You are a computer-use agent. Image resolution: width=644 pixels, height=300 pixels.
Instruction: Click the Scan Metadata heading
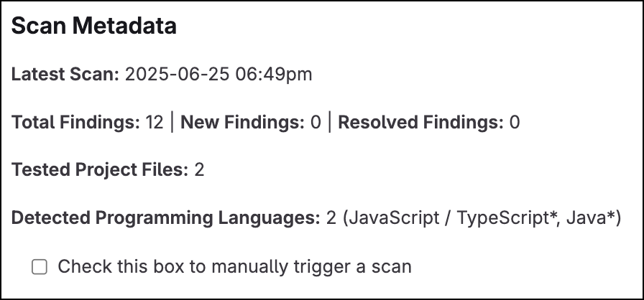click(94, 27)
